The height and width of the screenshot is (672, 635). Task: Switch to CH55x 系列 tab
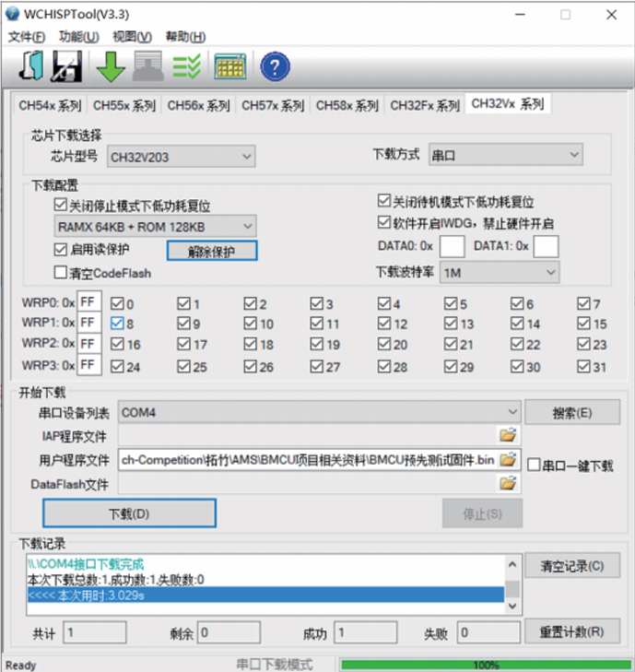(x=124, y=105)
